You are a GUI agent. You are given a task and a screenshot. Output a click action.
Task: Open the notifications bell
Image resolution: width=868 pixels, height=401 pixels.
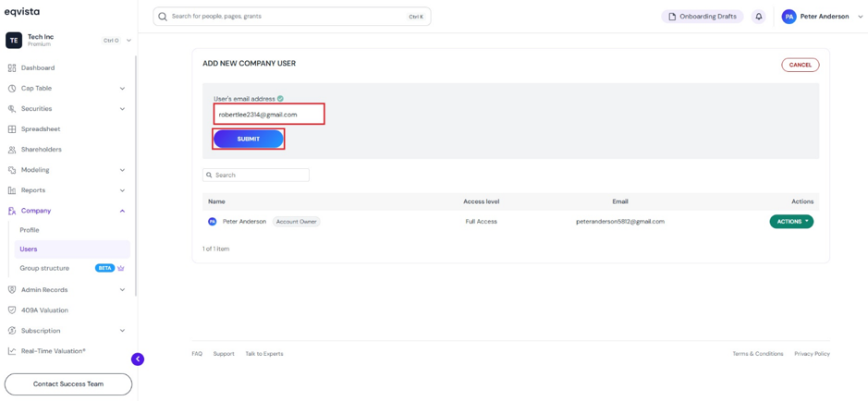click(758, 17)
